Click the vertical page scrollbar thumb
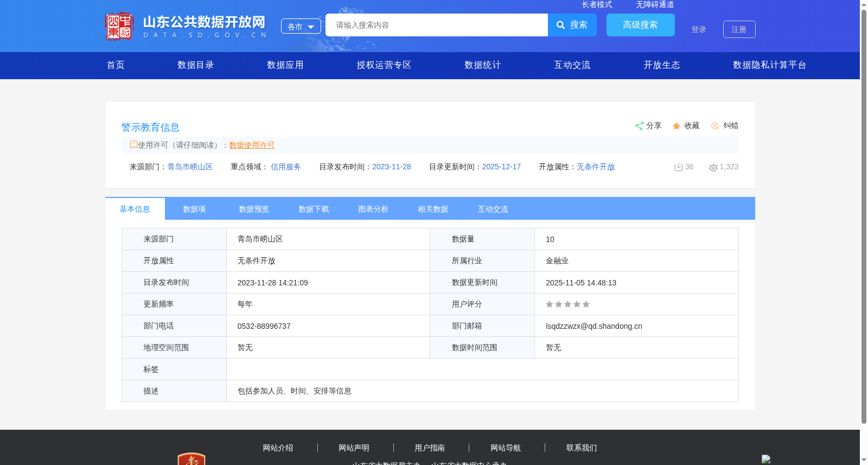Screen dimensions: 868x465 tap(864, 216)
